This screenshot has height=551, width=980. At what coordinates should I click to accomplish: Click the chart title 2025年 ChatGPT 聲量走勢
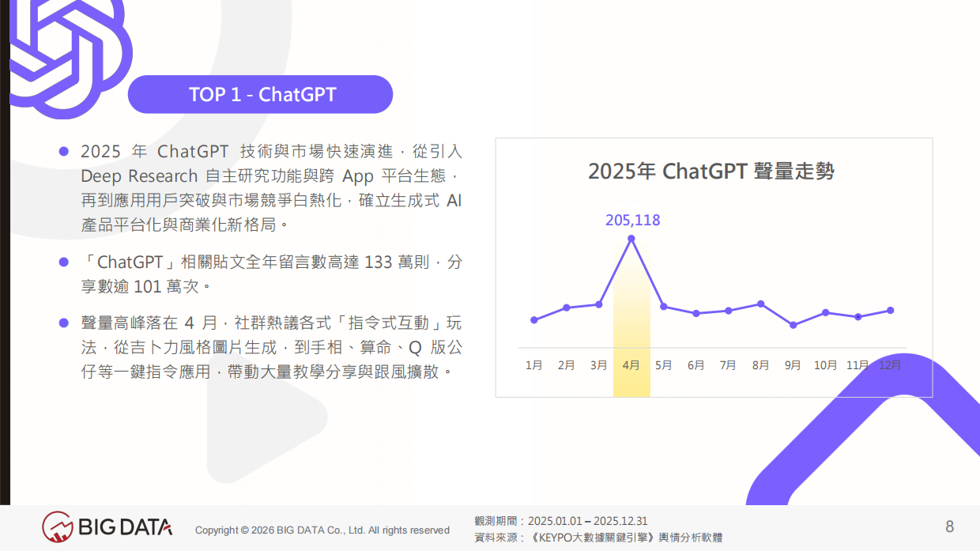(x=710, y=171)
